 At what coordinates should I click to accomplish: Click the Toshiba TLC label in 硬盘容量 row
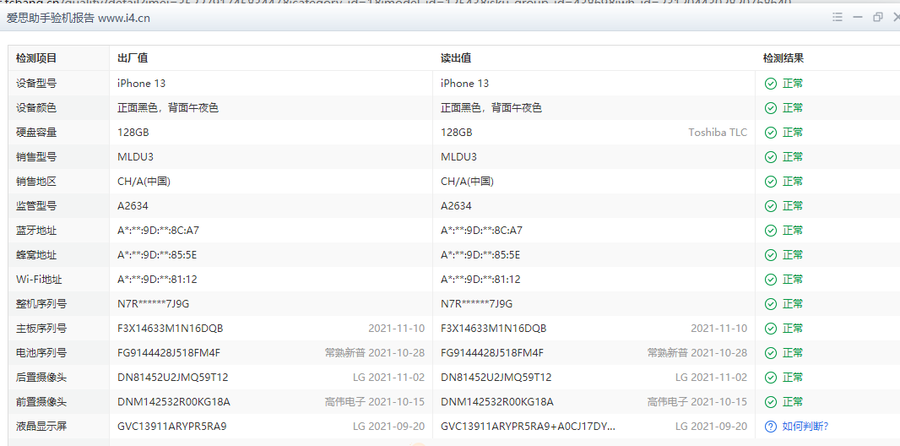pos(717,133)
